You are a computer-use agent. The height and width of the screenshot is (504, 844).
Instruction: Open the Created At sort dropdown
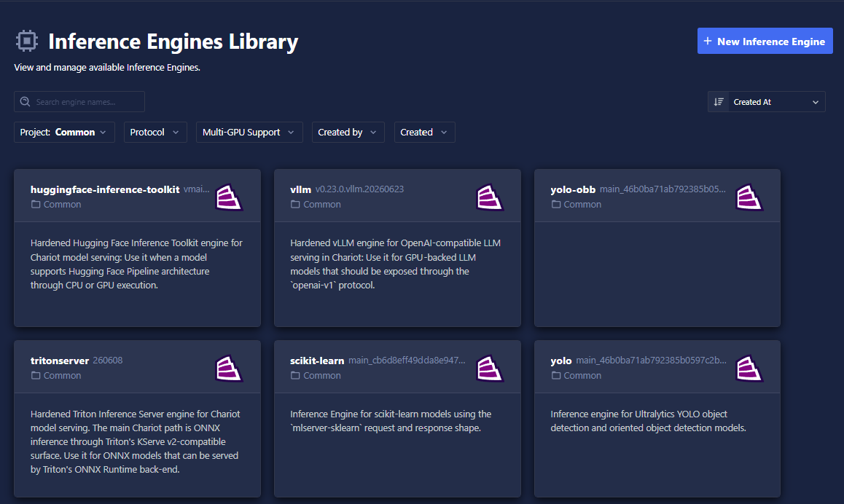click(x=776, y=102)
